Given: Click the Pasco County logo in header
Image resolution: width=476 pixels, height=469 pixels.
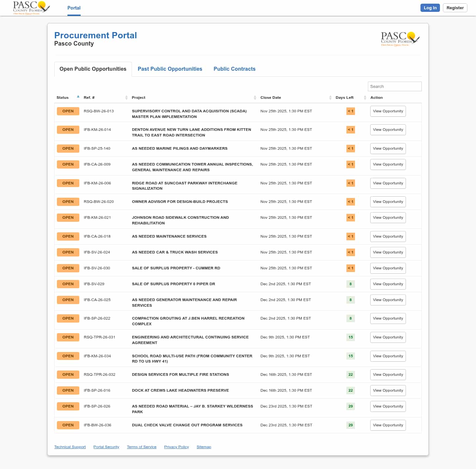Looking at the screenshot, I should point(31,8).
